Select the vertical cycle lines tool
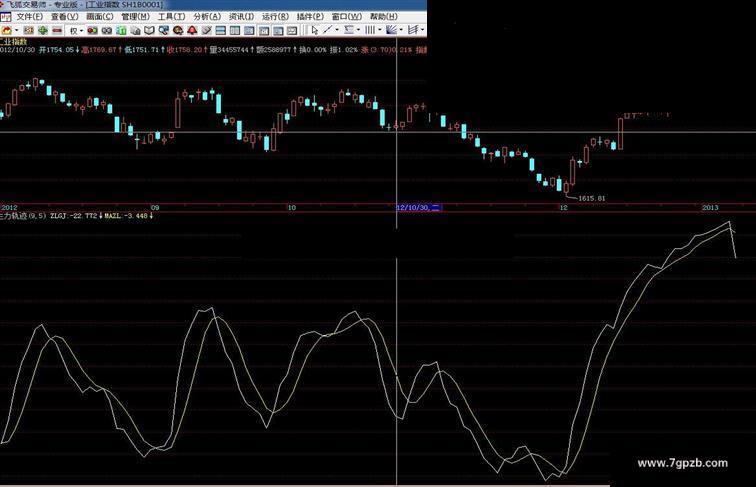This screenshot has width=756, height=487. pos(370,30)
